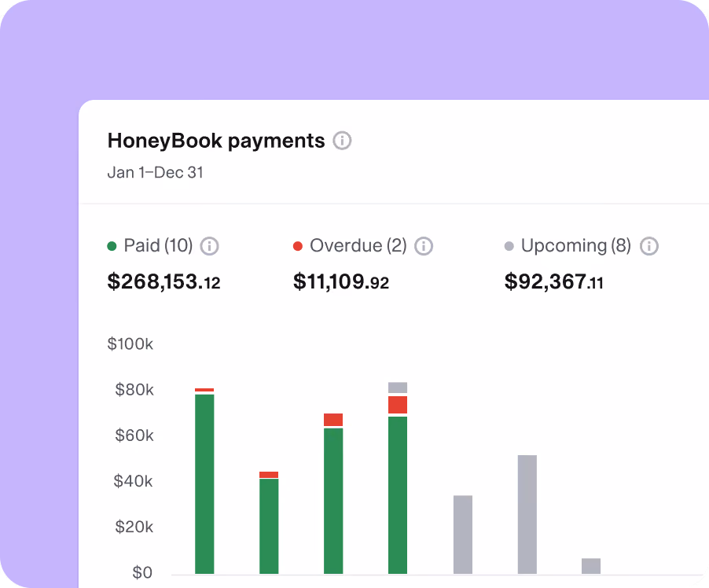The height and width of the screenshot is (588, 709).
Task: Click the $80k axis label
Action: click(x=134, y=390)
